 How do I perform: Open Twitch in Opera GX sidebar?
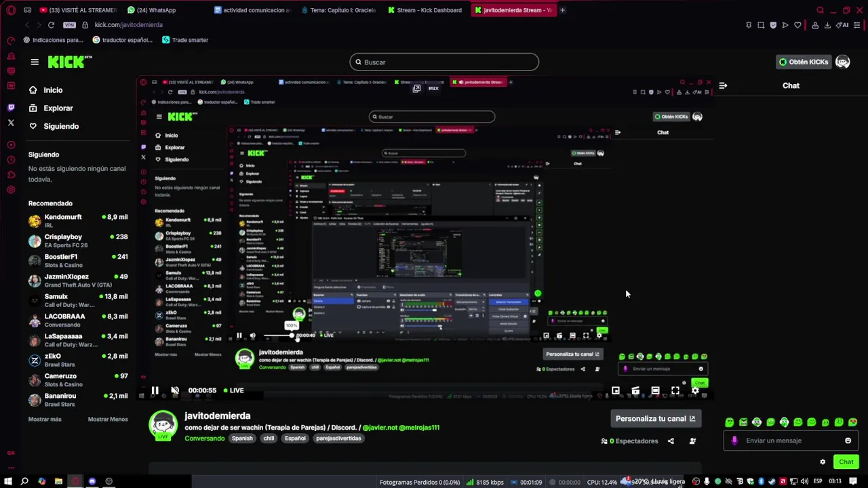11,108
